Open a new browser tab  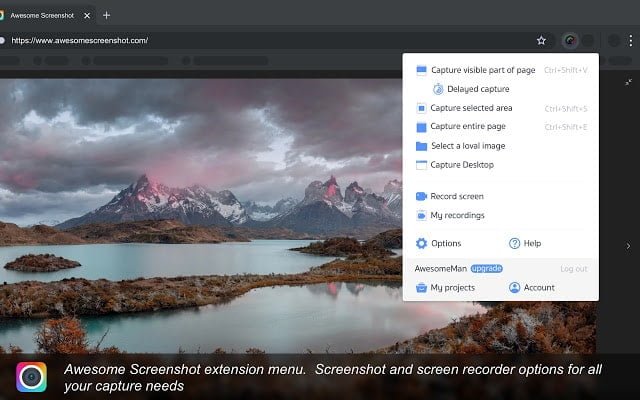coord(107,16)
